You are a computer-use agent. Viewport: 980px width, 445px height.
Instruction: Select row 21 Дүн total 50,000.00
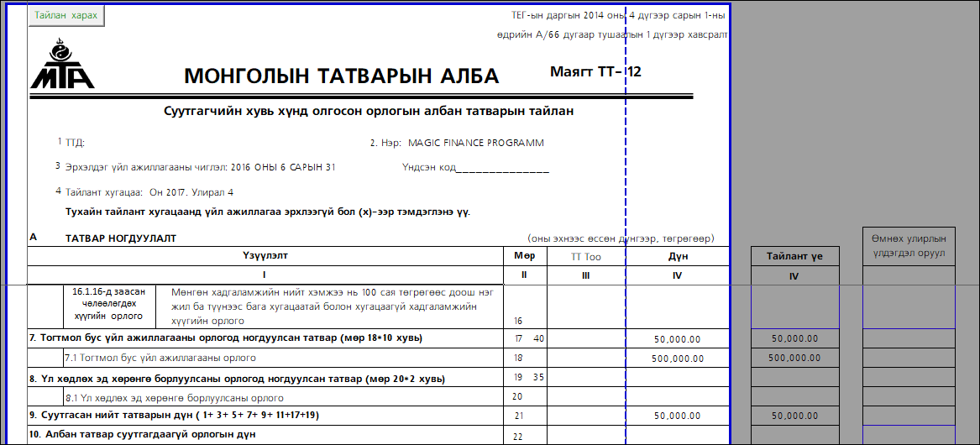(x=677, y=416)
